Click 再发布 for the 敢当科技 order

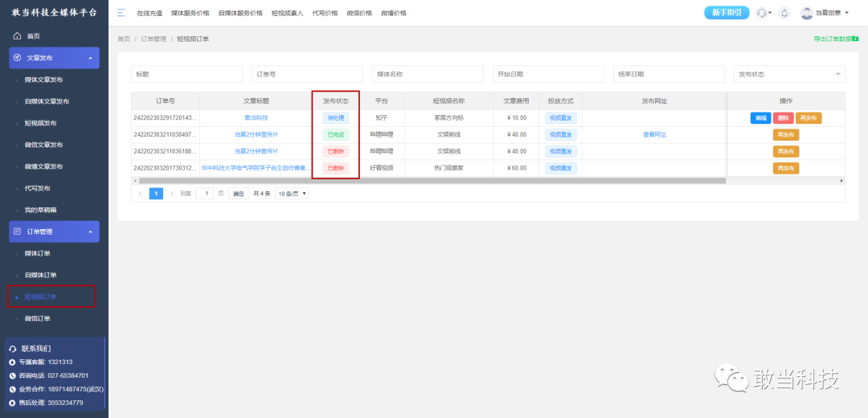[809, 118]
